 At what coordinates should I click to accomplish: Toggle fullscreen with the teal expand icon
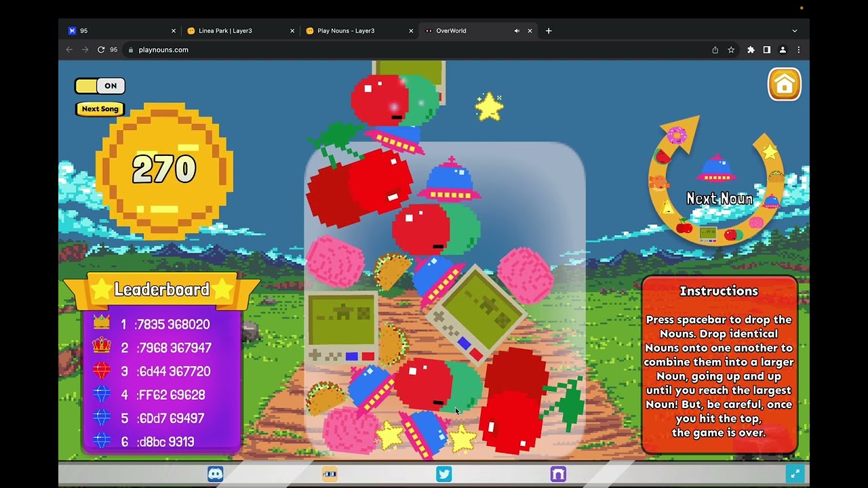pyautogui.click(x=795, y=474)
